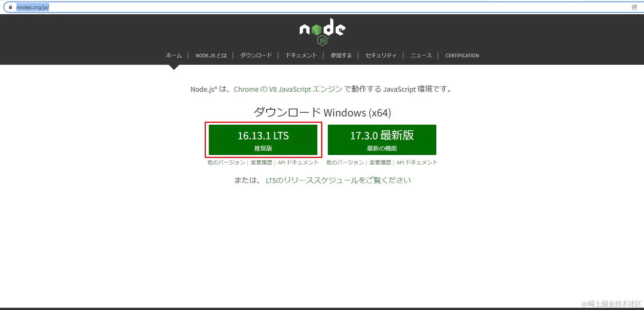Open 変更履歴 under the 17.3.0 button

tap(380, 162)
